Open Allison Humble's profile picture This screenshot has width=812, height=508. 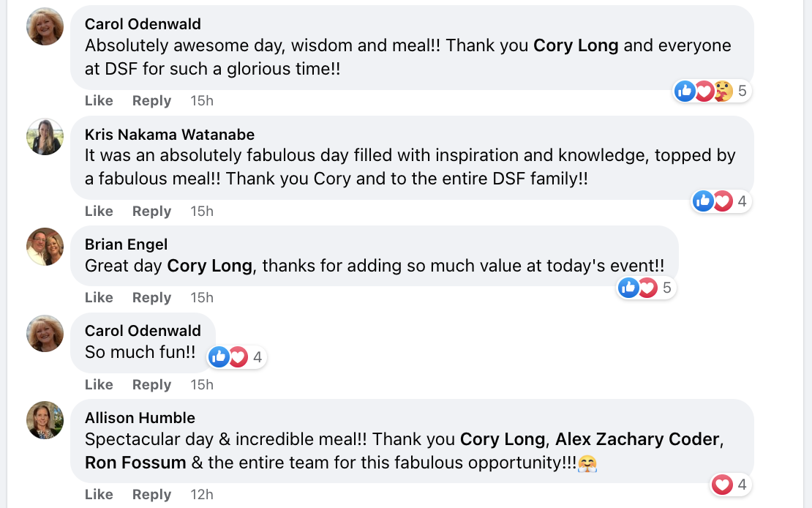pos(45,420)
